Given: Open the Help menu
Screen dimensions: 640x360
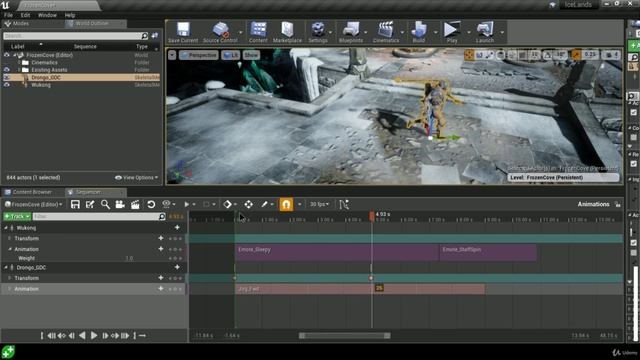Looking at the screenshot, I should click(70, 15).
